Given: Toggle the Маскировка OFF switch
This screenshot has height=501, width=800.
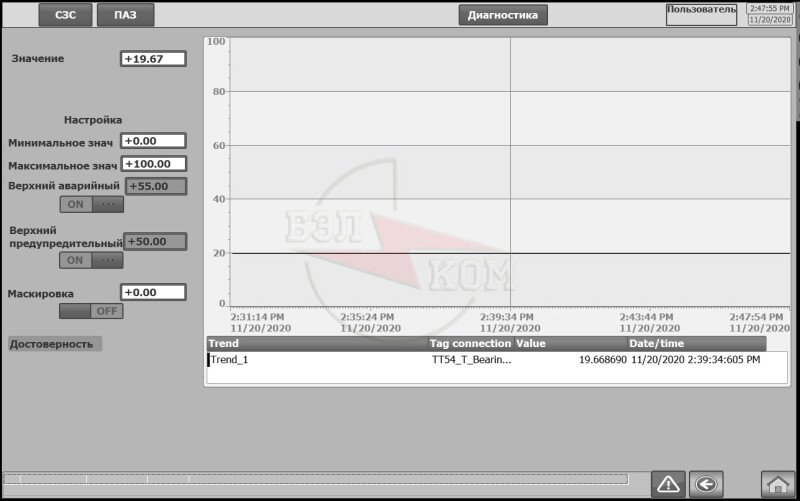Looking at the screenshot, I should click(x=91, y=311).
